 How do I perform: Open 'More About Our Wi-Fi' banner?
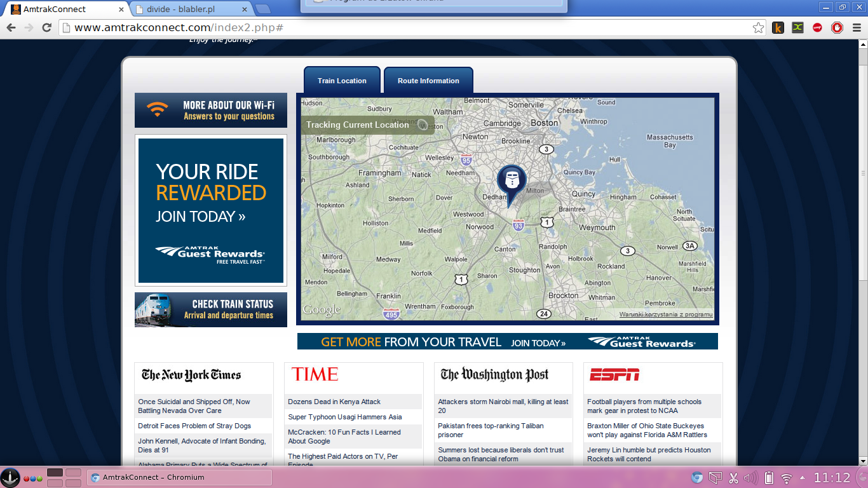coord(211,110)
